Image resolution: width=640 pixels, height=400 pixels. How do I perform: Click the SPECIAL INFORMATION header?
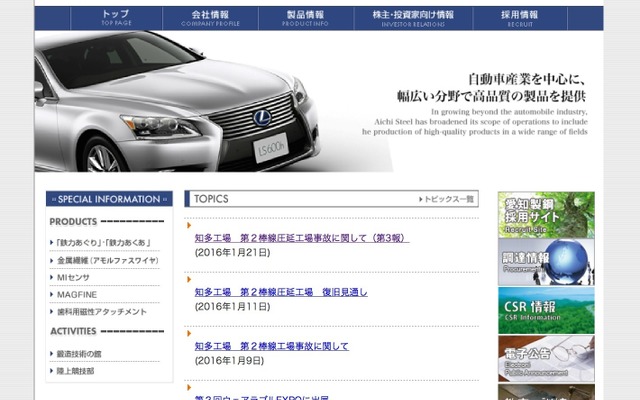(109, 199)
